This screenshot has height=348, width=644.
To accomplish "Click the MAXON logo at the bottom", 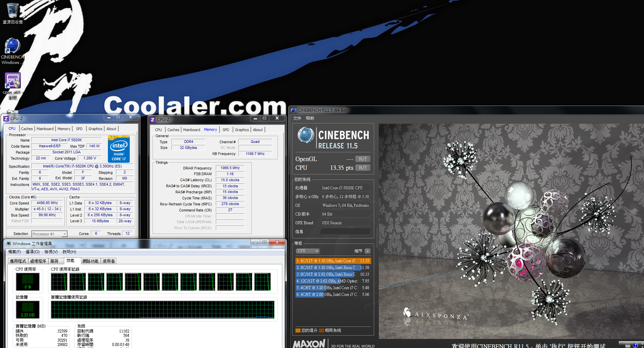I will coord(309,344).
